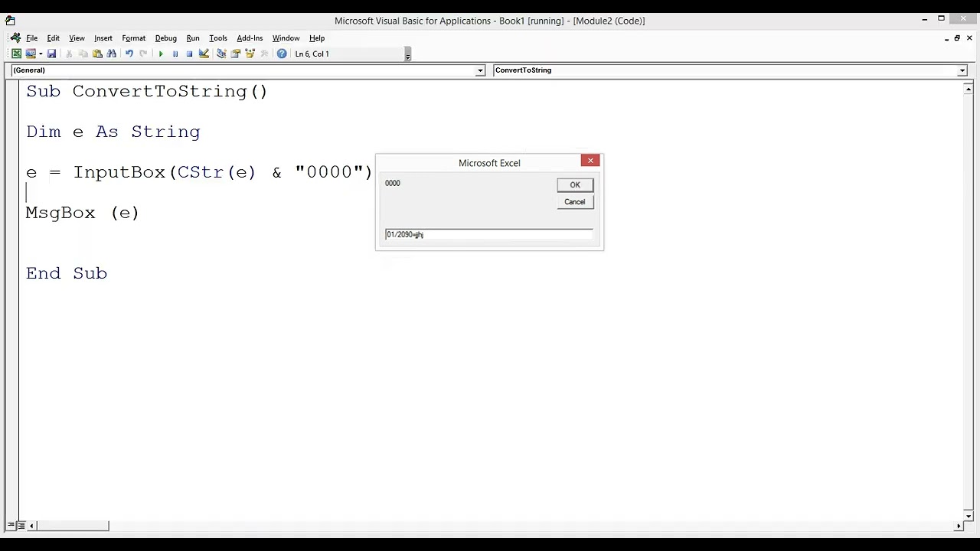This screenshot has width=980, height=551.
Task: Open toolbar options overflow arrow
Action: (x=407, y=54)
